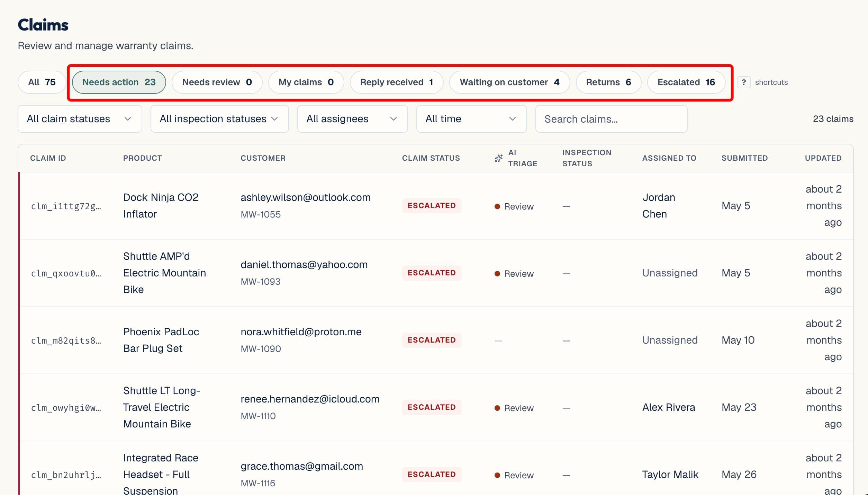Open the keyboard shortcuts help button
The height and width of the screenshot is (495, 868).
pos(743,82)
